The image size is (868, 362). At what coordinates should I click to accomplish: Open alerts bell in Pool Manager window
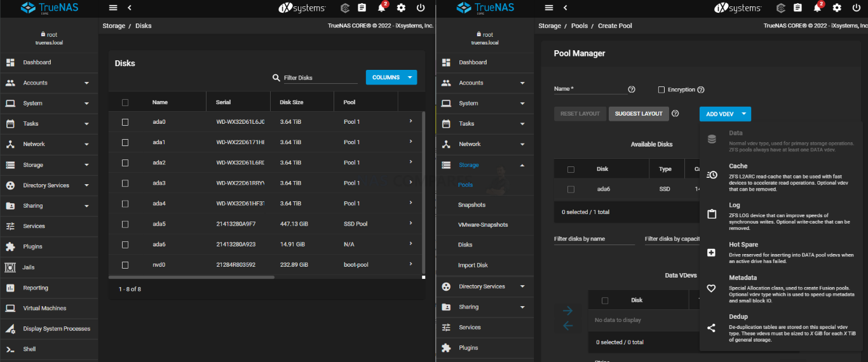tap(817, 8)
